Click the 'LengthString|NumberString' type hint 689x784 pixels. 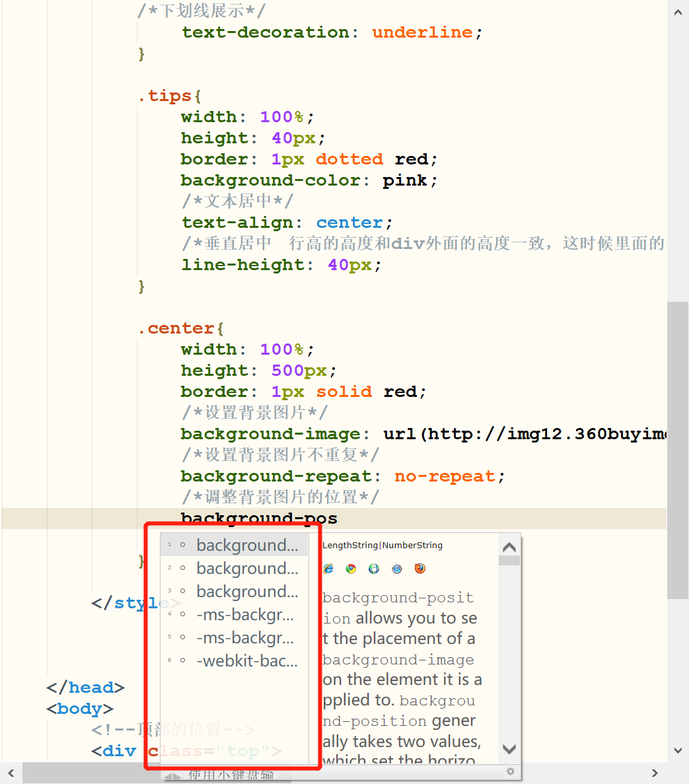(382, 545)
